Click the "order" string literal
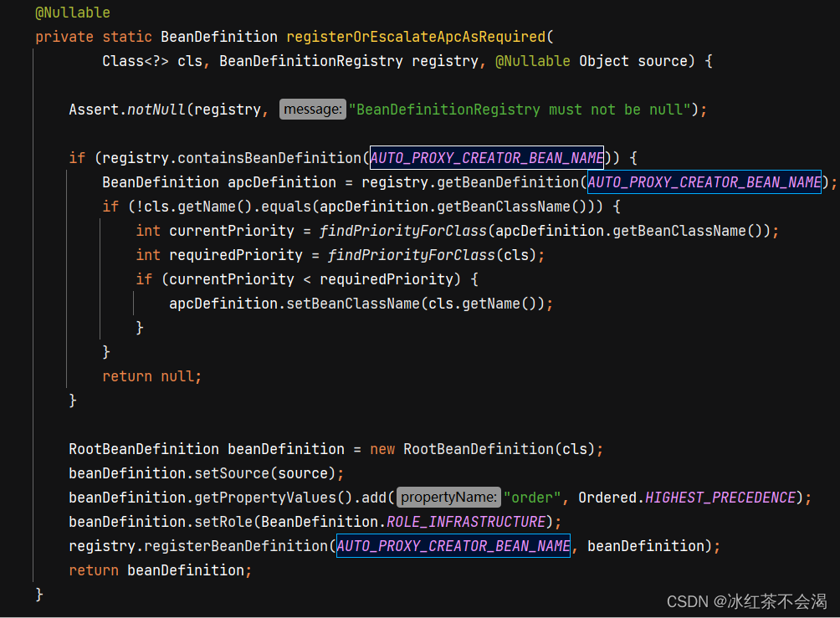This screenshot has width=840, height=618. tap(532, 498)
